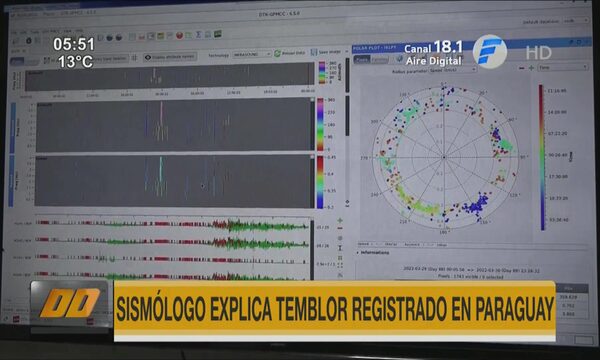The height and width of the screenshot is (360, 600).
Task: Click the speed spectrogram panel
Action: [174, 181]
